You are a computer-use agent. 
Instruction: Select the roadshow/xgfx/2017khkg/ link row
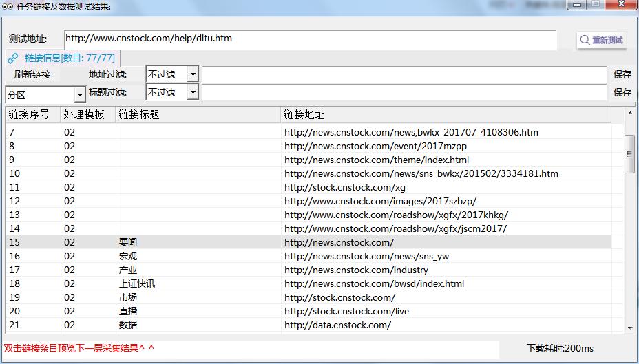point(308,215)
